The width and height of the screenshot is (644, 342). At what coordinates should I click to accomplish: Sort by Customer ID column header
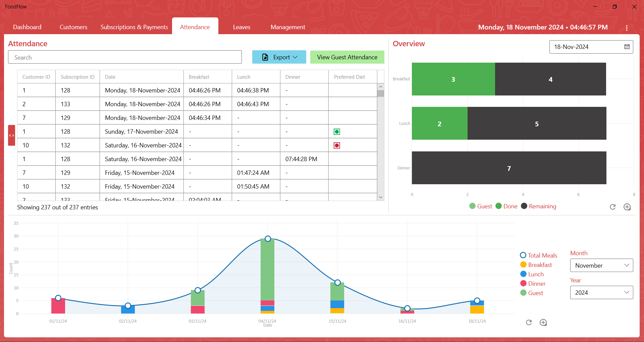(x=36, y=77)
